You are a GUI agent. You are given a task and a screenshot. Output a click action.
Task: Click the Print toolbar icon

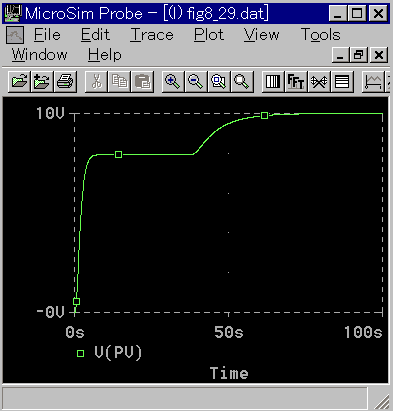(x=65, y=81)
